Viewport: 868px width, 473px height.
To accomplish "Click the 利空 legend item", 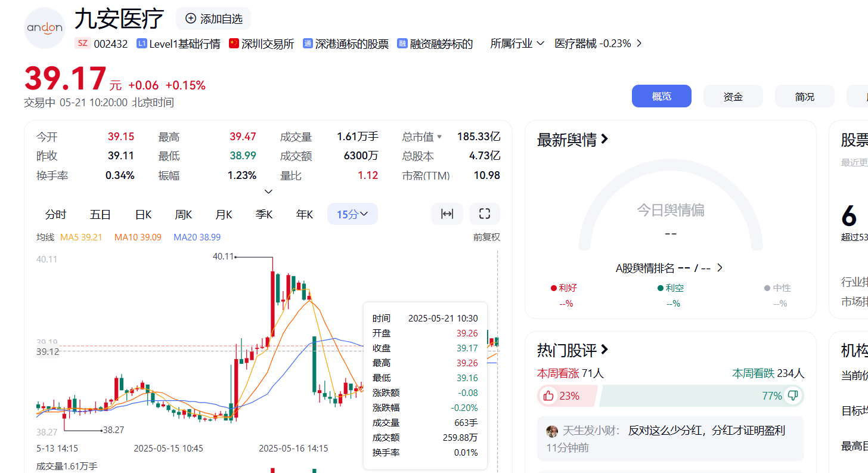I will [x=671, y=288].
